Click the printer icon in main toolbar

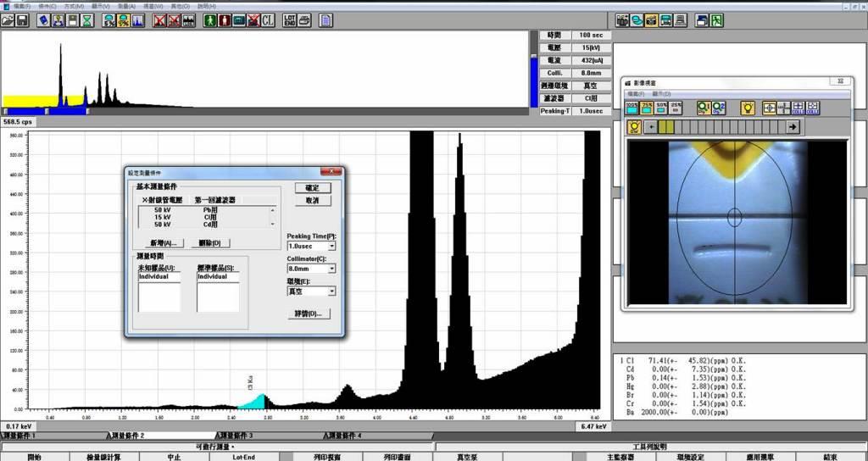(667, 19)
